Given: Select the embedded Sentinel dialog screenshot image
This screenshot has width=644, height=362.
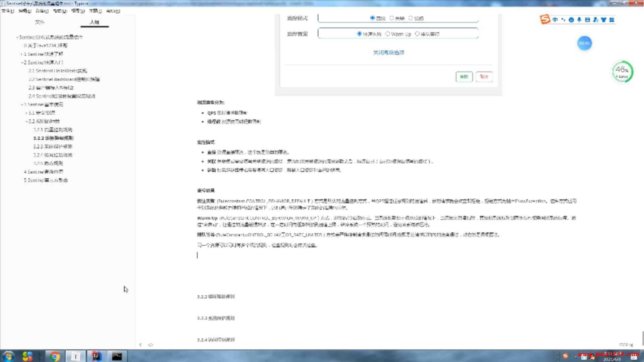Looking at the screenshot, I should coord(388,55).
